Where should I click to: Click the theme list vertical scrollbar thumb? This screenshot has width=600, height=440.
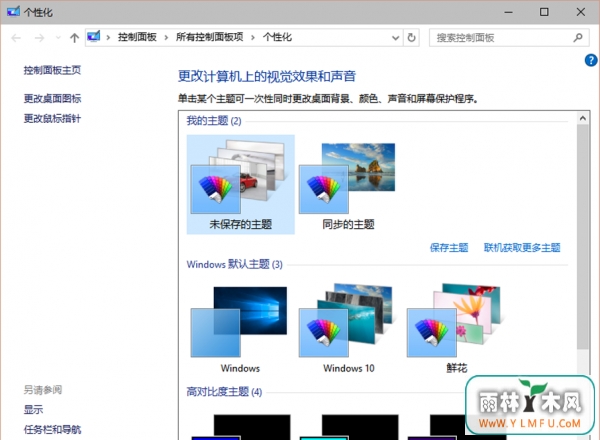(x=583, y=237)
